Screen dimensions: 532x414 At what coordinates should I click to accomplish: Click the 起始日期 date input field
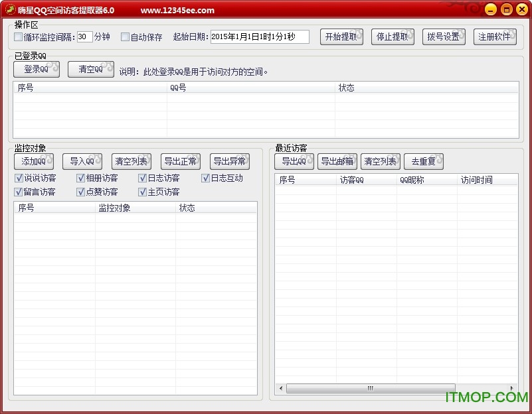(259, 37)
